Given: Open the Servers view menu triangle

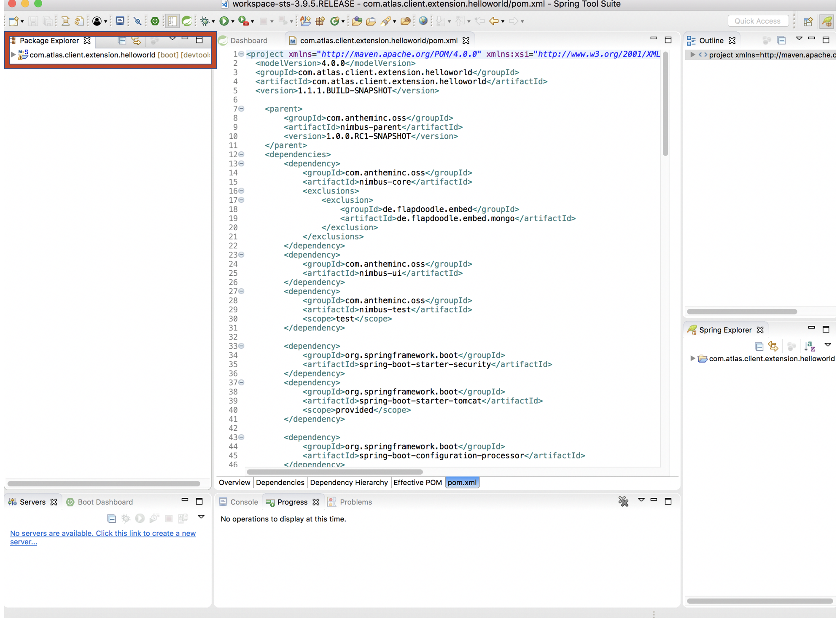Looking at the screenshot, I should click(201, 517).
